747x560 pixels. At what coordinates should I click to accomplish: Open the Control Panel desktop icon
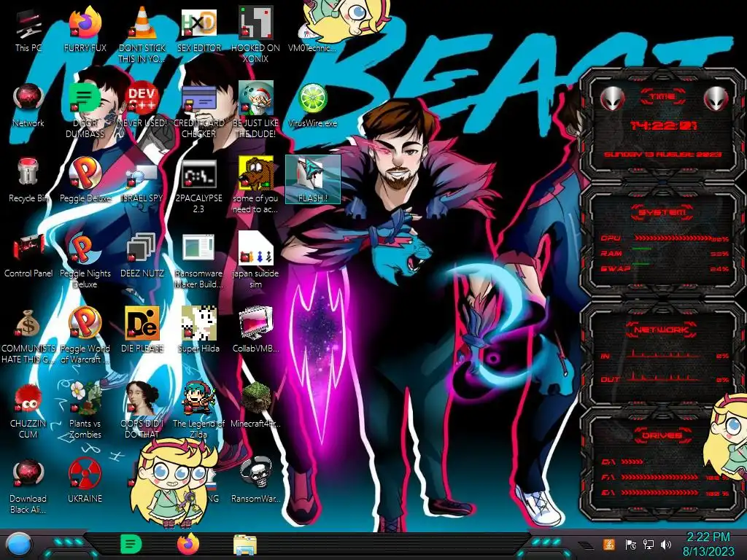[x=28, y=255]
